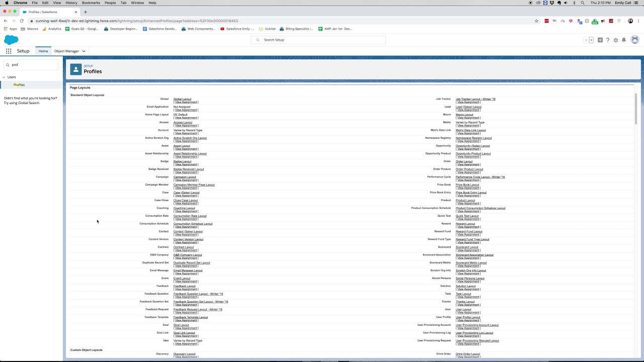
Task: Click the red megaphone extension icon
Action: click(603, 21)
